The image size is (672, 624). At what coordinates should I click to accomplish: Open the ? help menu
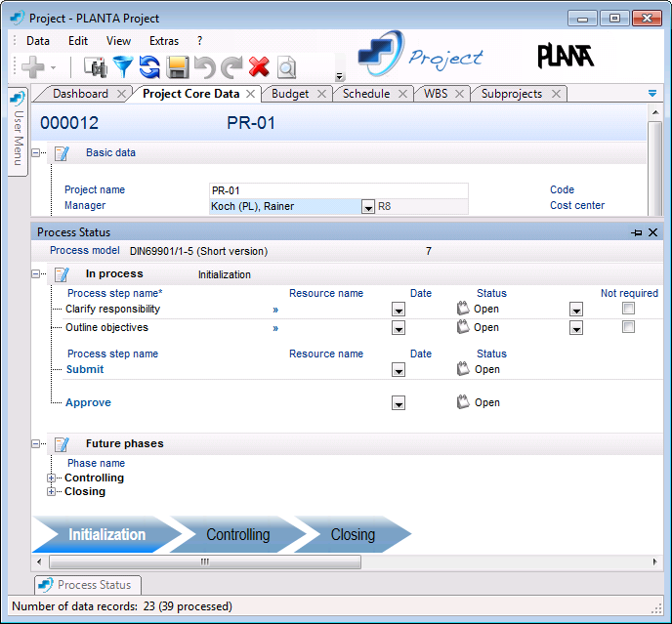click(199, 41)
